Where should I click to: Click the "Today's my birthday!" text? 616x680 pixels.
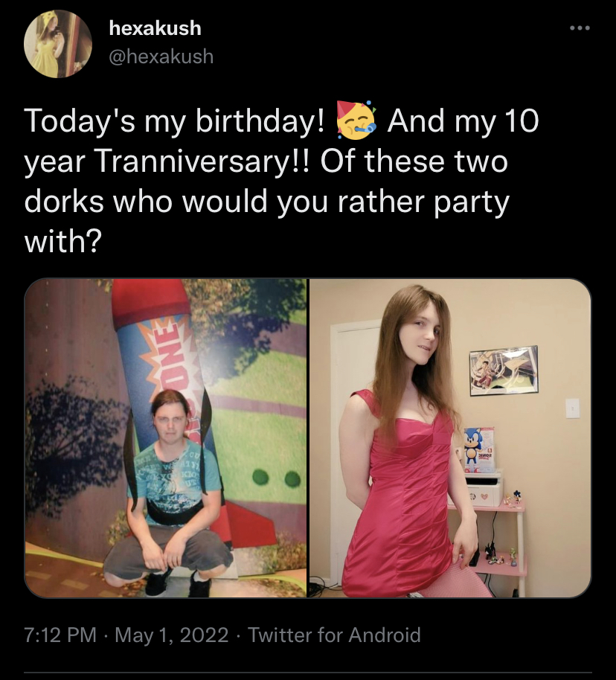(x=175, y=121)
